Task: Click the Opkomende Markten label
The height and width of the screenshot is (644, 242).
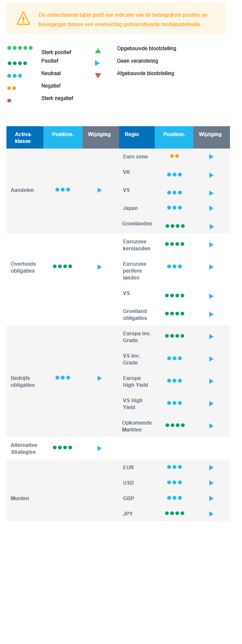Action: [x=137, y=426]
